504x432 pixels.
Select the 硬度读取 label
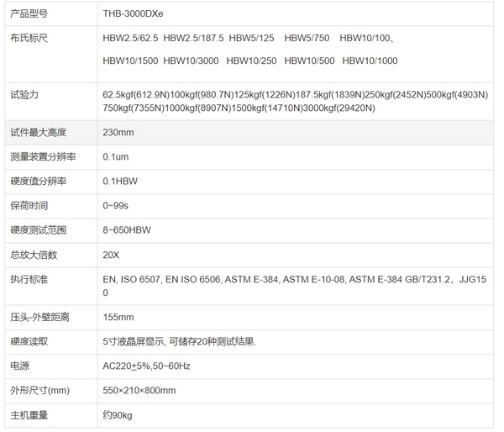(29, 341)
